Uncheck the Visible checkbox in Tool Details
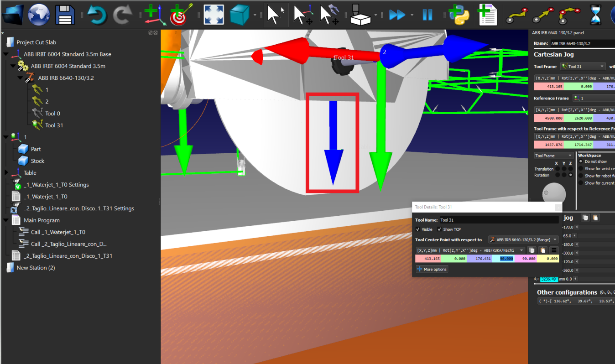 (x=418, y=229)
